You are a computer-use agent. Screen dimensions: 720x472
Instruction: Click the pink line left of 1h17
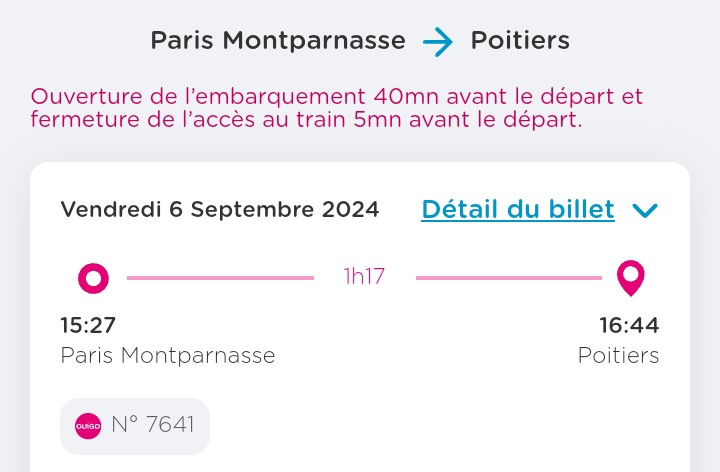(x=220, y=278)
